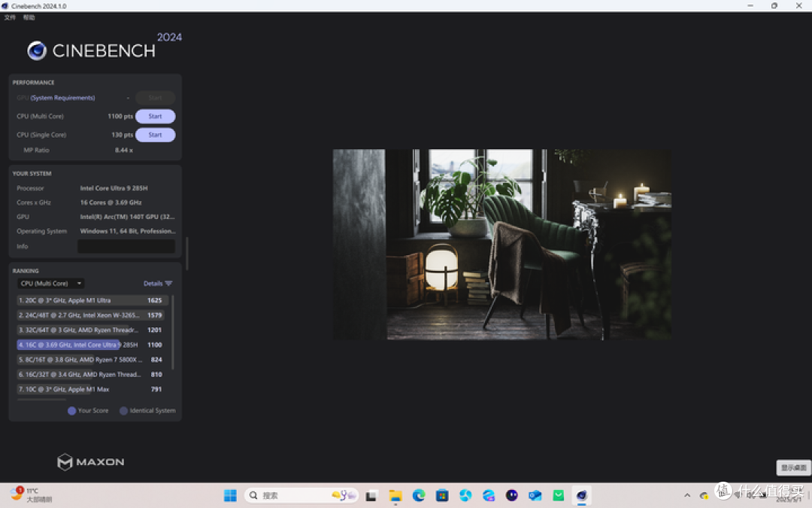
Task: Open ranking Details filter
Action: [158, 284]
